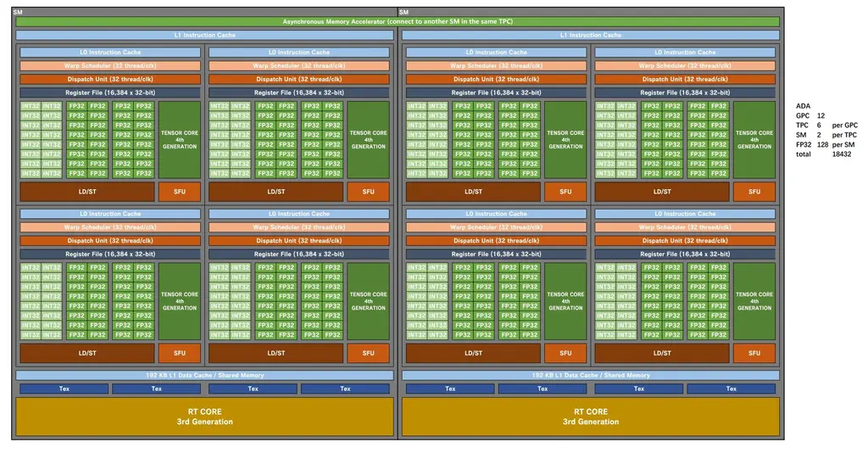Select the Tensor Core block in the top-left partition
The width and height of the screenshot is (868, 453).
tap(180, 139)
